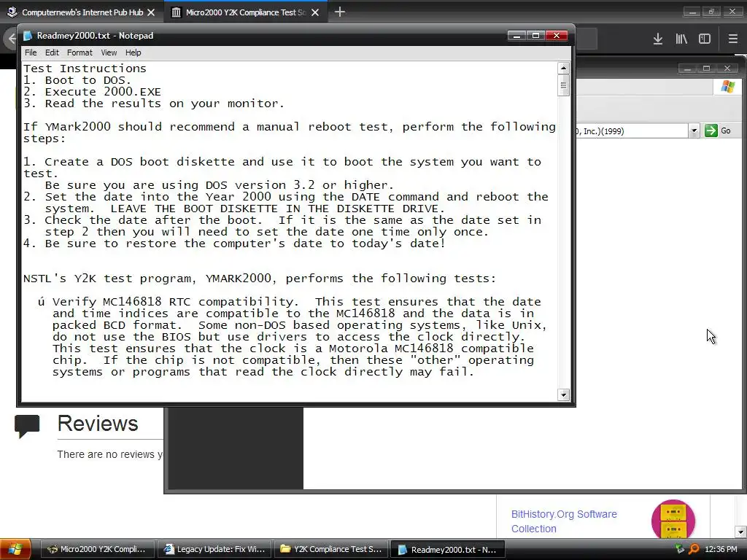Click the 'There are no reviews' text
The width and height of the screenshot is (747, 560).
point(109,454)
